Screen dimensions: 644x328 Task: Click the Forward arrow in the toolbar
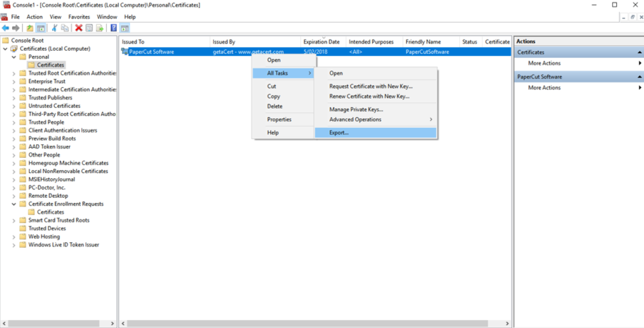click(x=16, y=28)
